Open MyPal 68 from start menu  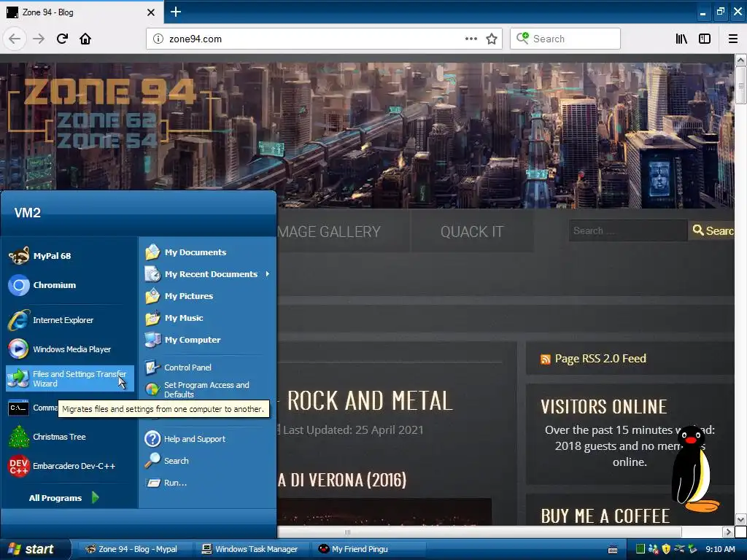pyautogui.click(x=69, y=256)
